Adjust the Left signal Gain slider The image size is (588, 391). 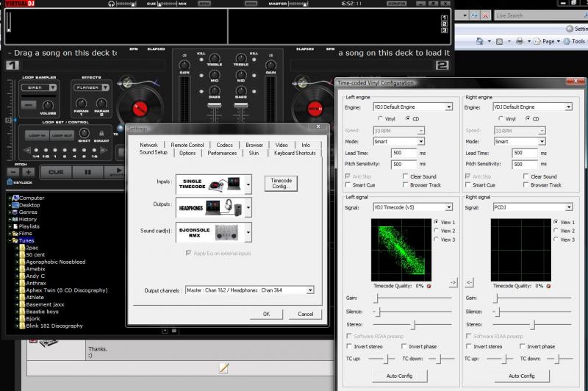(x=376, y=298)
